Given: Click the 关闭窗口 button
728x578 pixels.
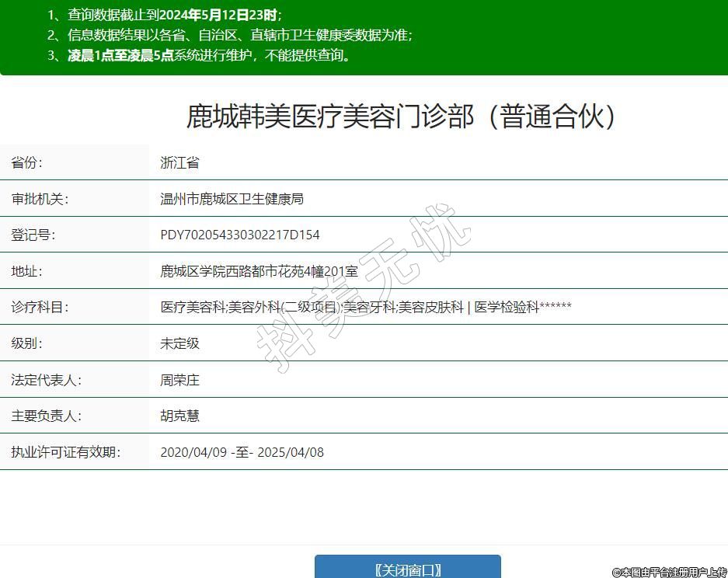Looking at the screenshot, I should pyautogui.click(x=407, y=569).
